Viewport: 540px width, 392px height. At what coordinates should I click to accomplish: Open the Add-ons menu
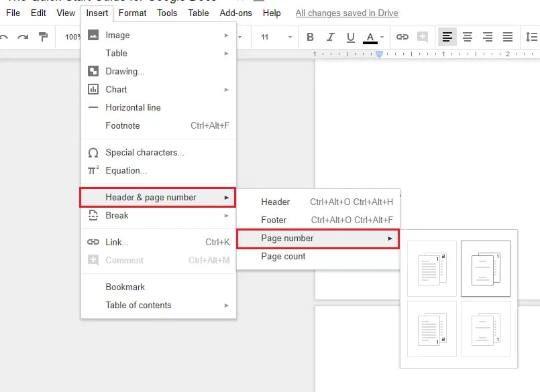pos(235,13)
